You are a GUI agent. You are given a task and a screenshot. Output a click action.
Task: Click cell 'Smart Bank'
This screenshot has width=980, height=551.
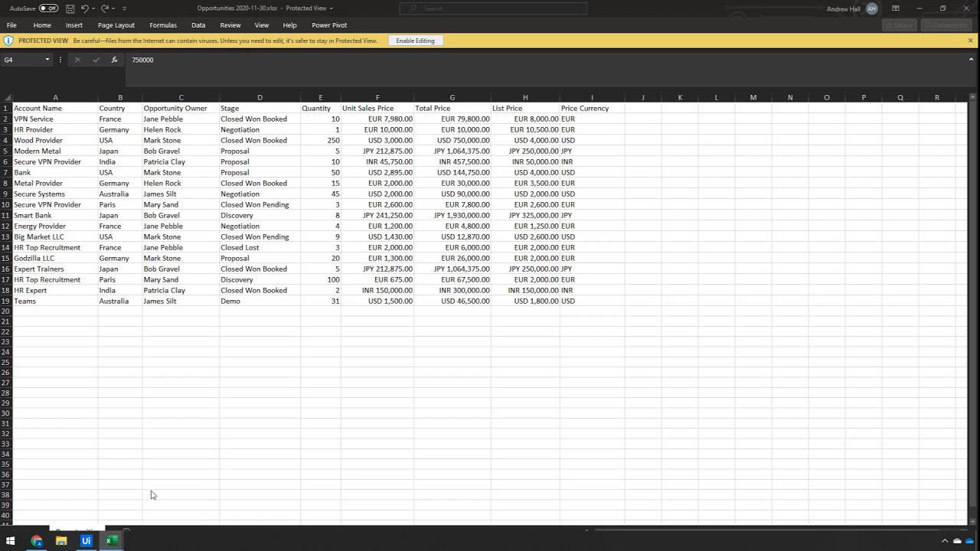[55, 215]
